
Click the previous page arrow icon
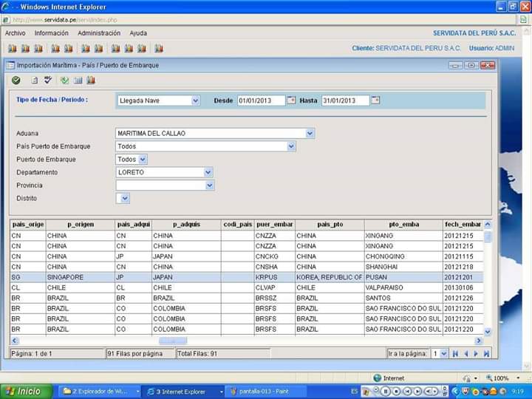tap(465, 354)
